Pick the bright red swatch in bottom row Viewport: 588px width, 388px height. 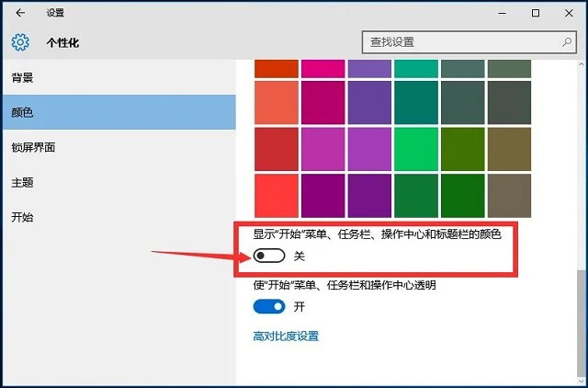pyautogui.click(x=277, y=196)
